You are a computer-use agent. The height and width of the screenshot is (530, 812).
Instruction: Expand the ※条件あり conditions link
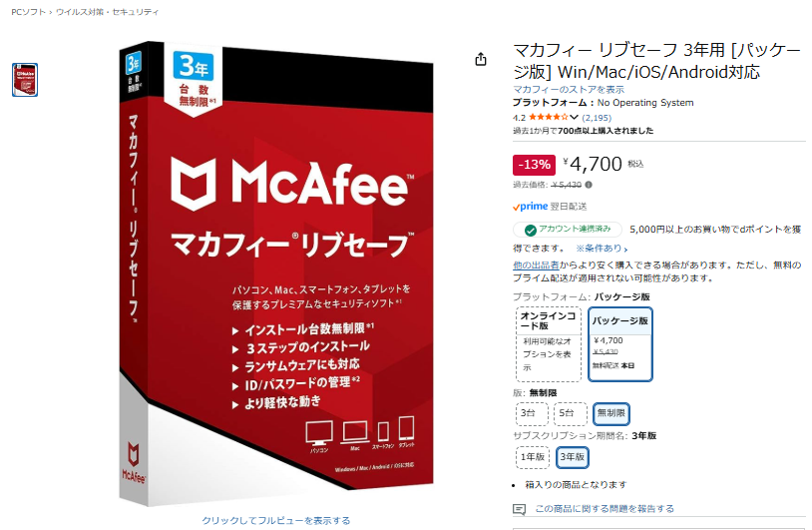[602, 249]
